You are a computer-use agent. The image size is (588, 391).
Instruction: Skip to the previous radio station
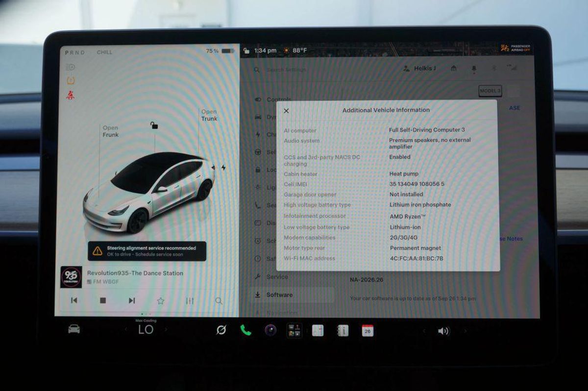coord(74,300)
